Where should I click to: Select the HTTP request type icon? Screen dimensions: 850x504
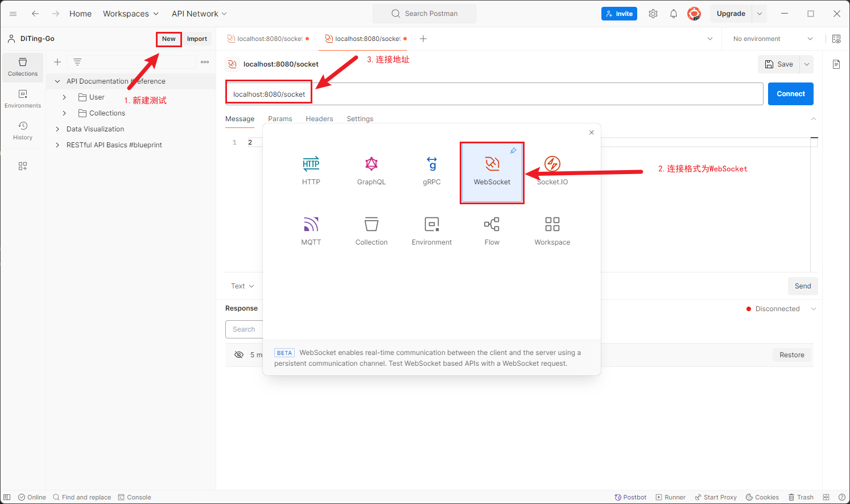click(311, 164)
